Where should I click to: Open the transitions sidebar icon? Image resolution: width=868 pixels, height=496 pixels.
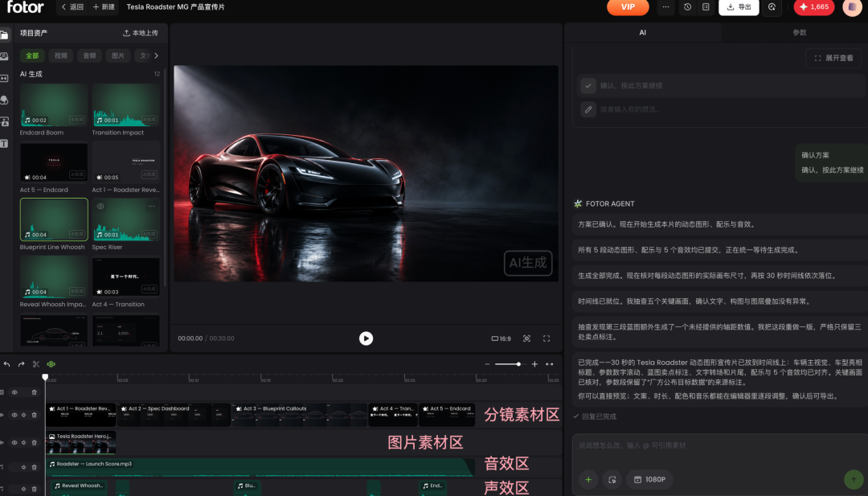[4, 78]
